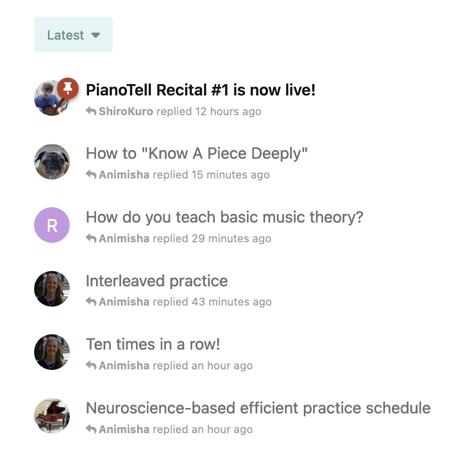Open the "Interleaved practice" discussion

pos(156,281)
